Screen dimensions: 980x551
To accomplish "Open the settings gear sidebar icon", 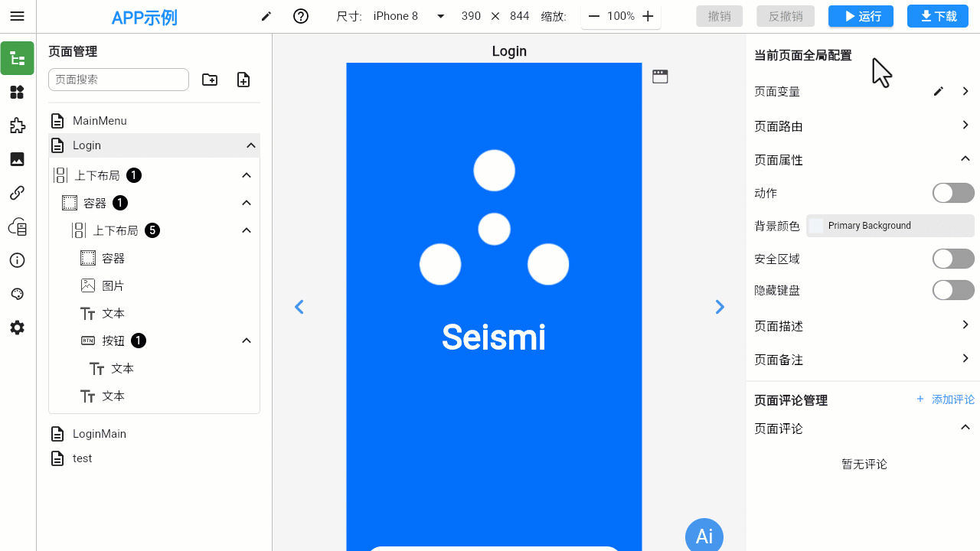I will (x=17, y=328).
